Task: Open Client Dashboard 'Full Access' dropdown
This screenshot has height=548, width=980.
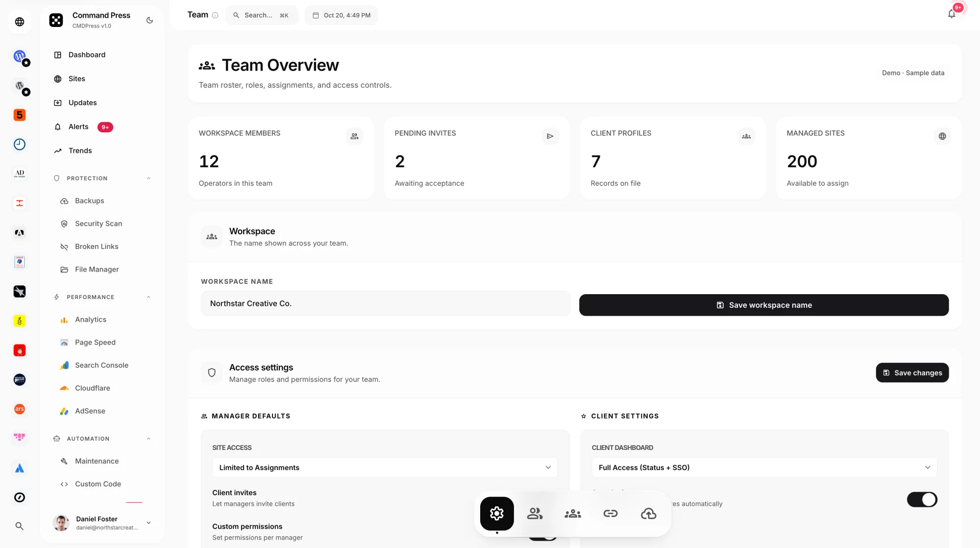Action: 764,468
